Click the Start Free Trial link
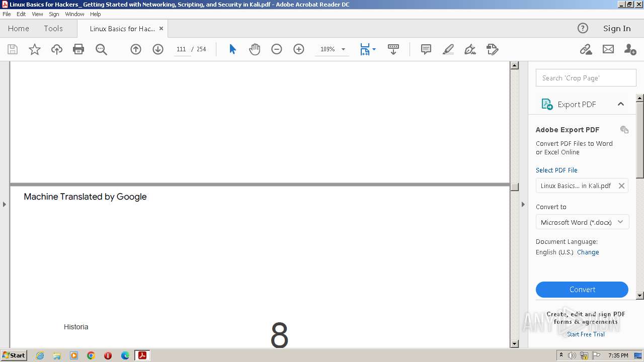The width and height of the screenshot is (644, 362). click(x=586, y=334)
